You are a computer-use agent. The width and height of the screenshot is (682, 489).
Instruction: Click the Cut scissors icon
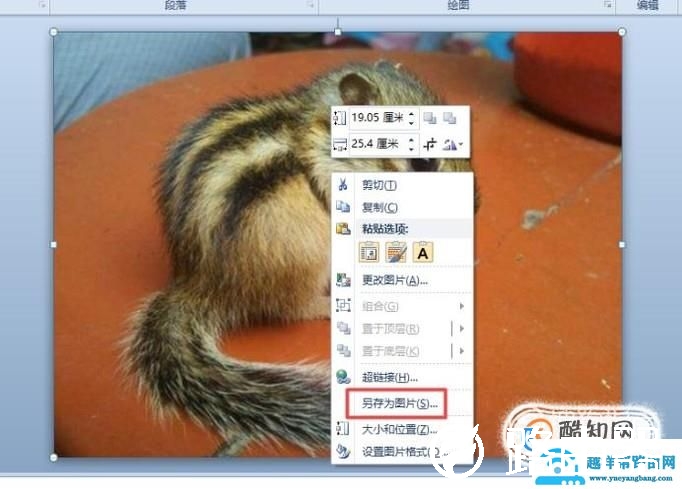(x=343, y=184)
